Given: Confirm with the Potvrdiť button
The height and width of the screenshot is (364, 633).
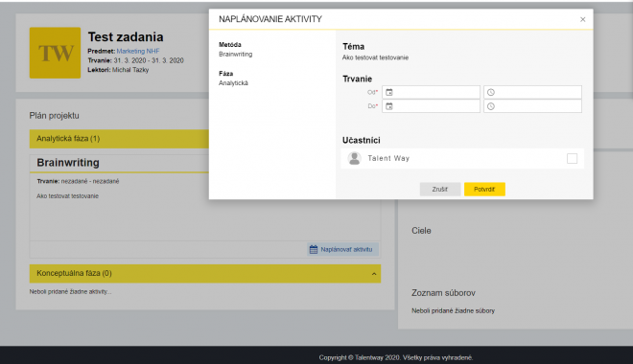Looking at the screenshot, I should tap(484, 189).
